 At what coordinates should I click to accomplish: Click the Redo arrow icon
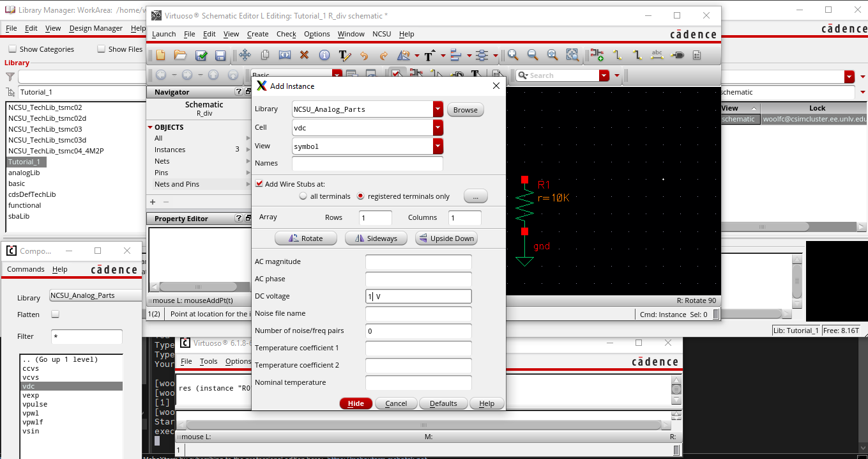384,56
